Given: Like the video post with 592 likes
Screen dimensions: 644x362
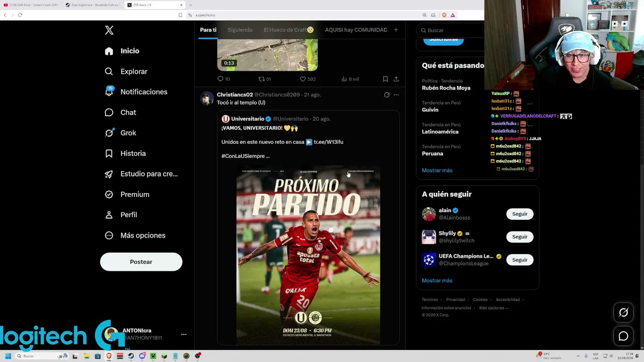Looking at the screenshot, I should click(x=307, y=79).
